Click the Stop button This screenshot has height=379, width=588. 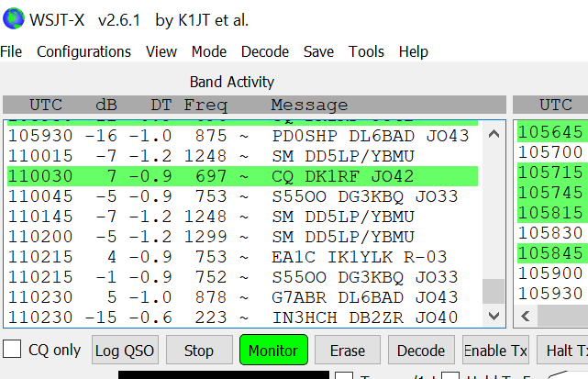click(x=199, y=351)
